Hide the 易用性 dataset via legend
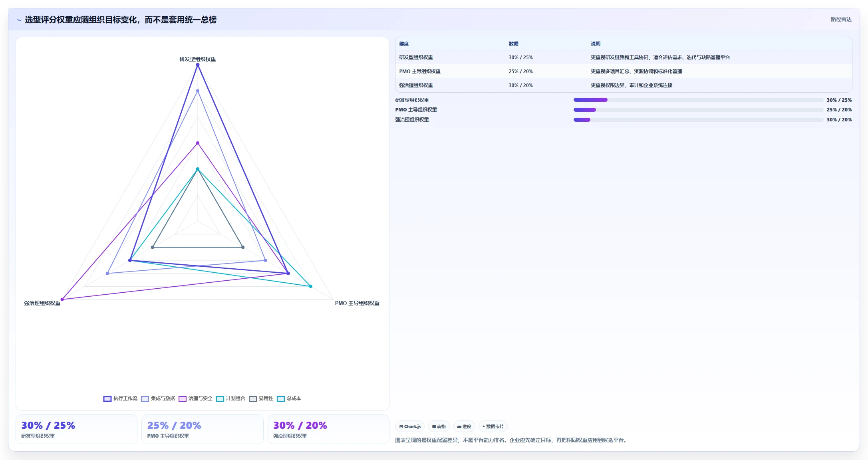Viewport: 868px width, 460px height. pyautogui.click(x=252, y=399)
